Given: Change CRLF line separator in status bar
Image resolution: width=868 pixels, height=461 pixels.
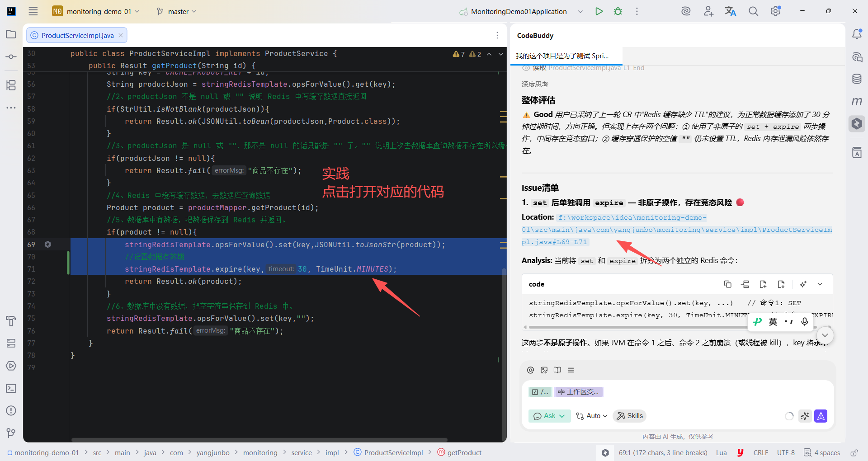Looking at the screenshot, I should 761,452.
